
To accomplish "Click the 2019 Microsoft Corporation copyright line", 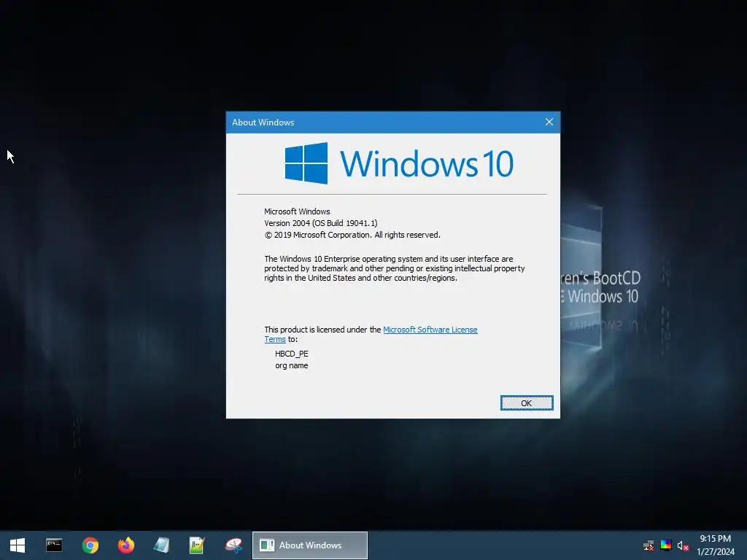I will coord(352,236).
